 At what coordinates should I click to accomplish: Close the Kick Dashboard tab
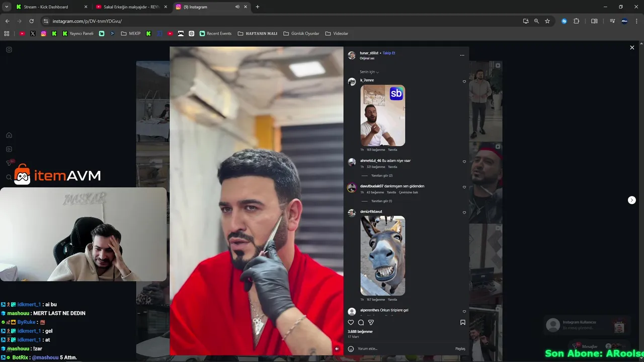point(86,7)
